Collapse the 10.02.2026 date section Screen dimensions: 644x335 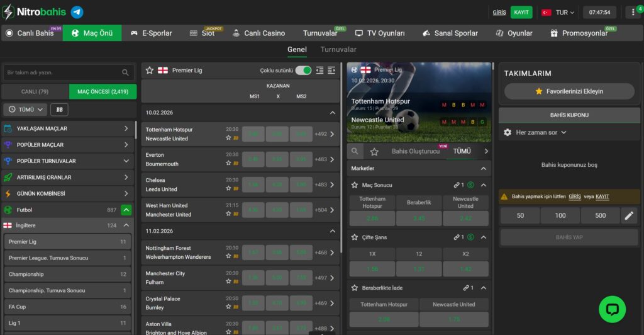pos(333,113)
